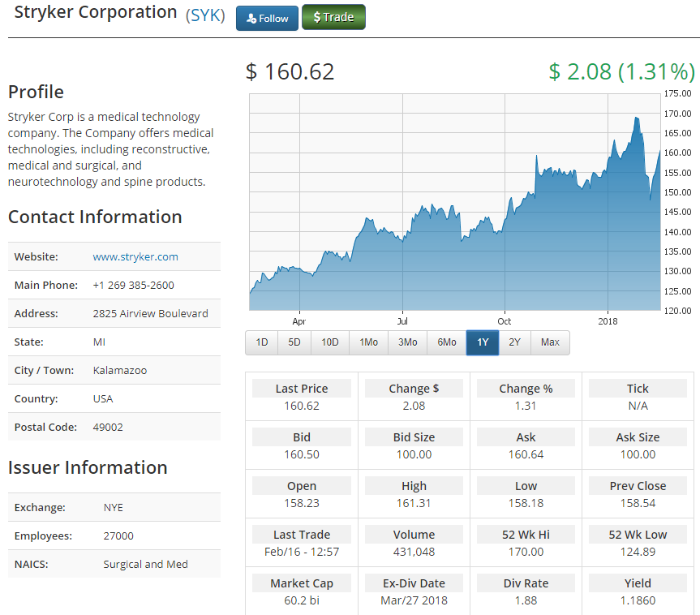This screenshot has height=615, width=700.
Task: Open the www.stryker.com website link
Action: pyautogui.click(x=135, y=257)
